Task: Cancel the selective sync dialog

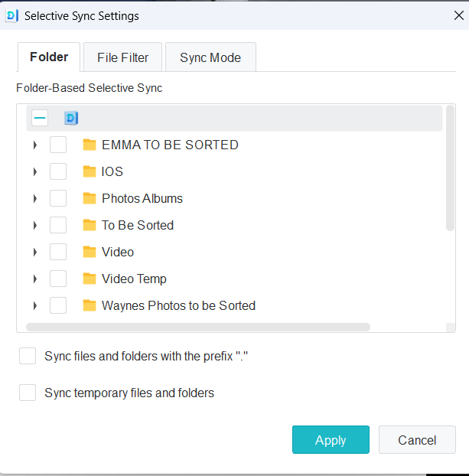Action: click(x=417, y=440)
